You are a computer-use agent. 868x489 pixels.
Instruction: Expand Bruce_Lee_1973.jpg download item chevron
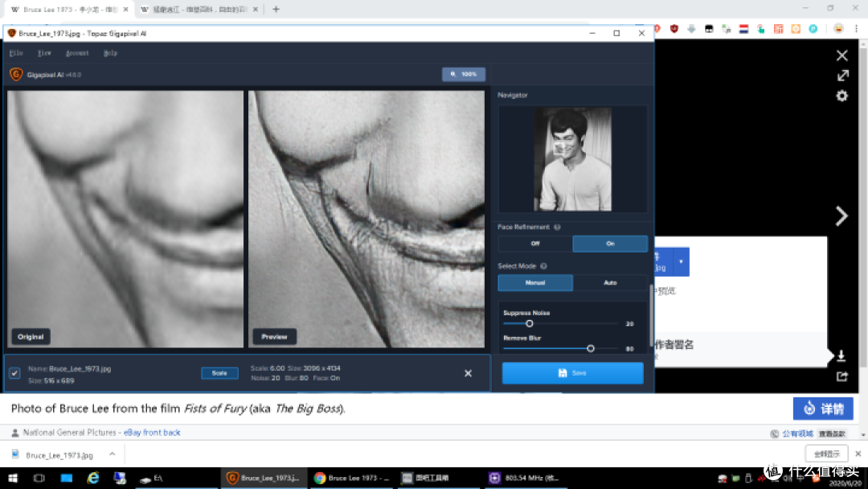(113, 454)
